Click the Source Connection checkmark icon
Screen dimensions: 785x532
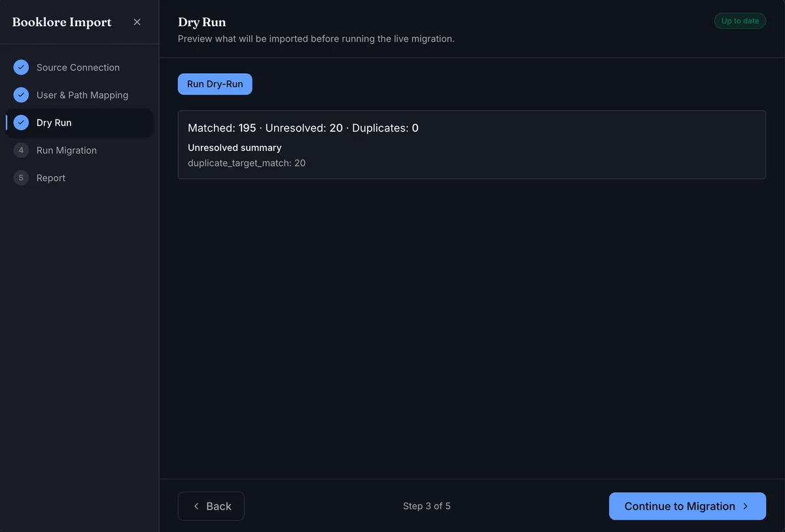[x=21, y=67]
